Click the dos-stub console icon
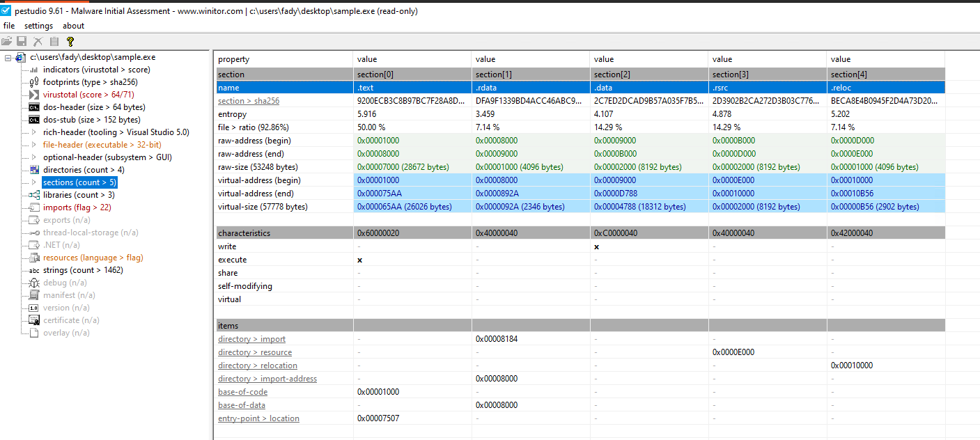The height and width of the screenshot is (440, 980). 33,120
